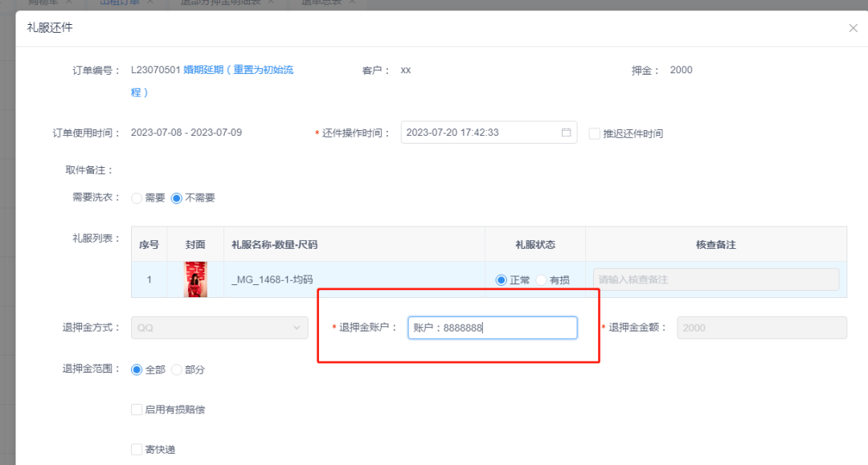This screenshot has width=868, height=465.
Task: Click the 请输入核查备注 input field
Action: pos(714,277)
